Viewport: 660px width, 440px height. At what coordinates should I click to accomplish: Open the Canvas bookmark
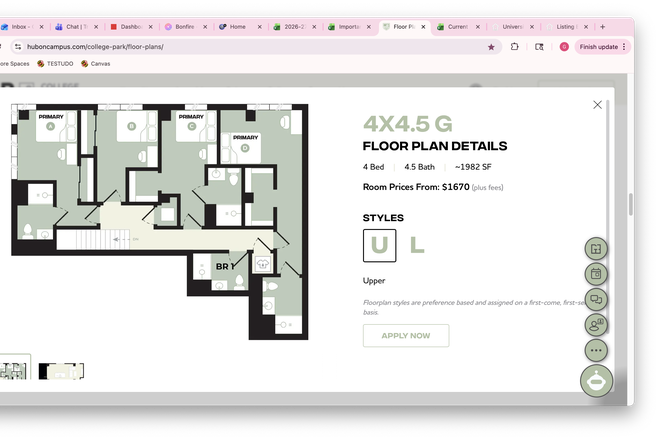pos(96,64)
